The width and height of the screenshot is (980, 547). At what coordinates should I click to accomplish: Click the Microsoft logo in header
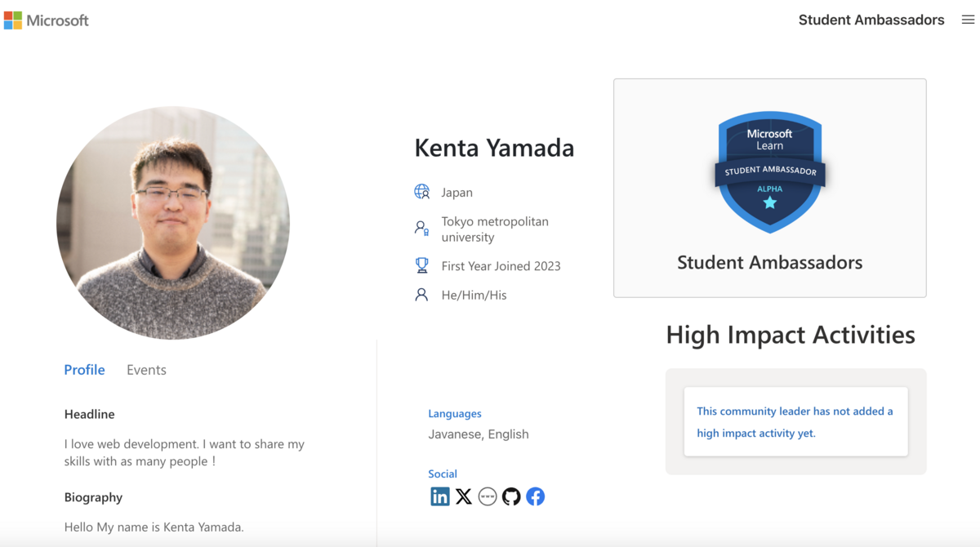[x=47, y=20]
